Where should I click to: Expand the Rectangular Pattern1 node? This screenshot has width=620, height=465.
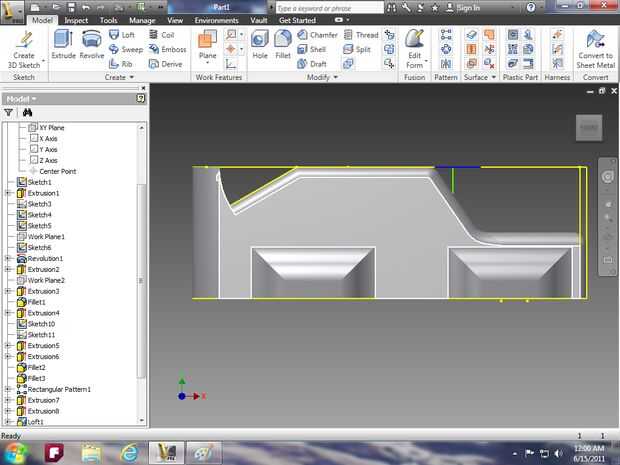coord(8,389)
